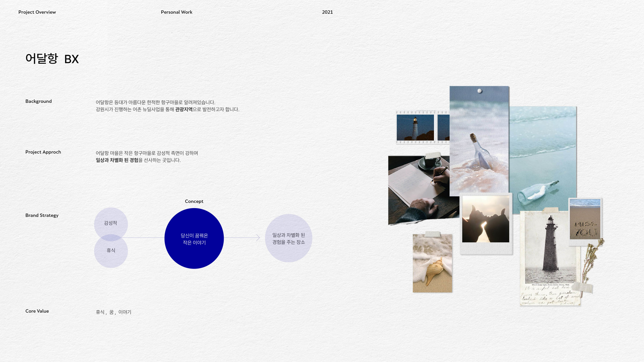The image size is (644, 362).
Task: Select the Background section label
Action: point(39,101)
